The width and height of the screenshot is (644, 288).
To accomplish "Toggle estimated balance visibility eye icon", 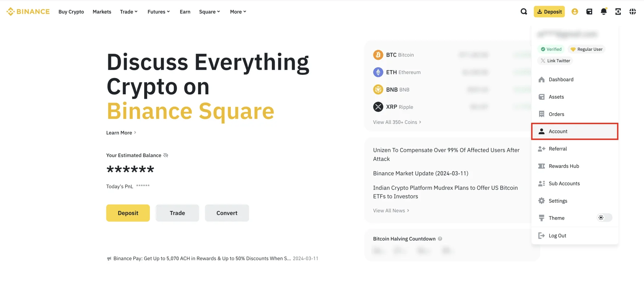I will 166,155.
